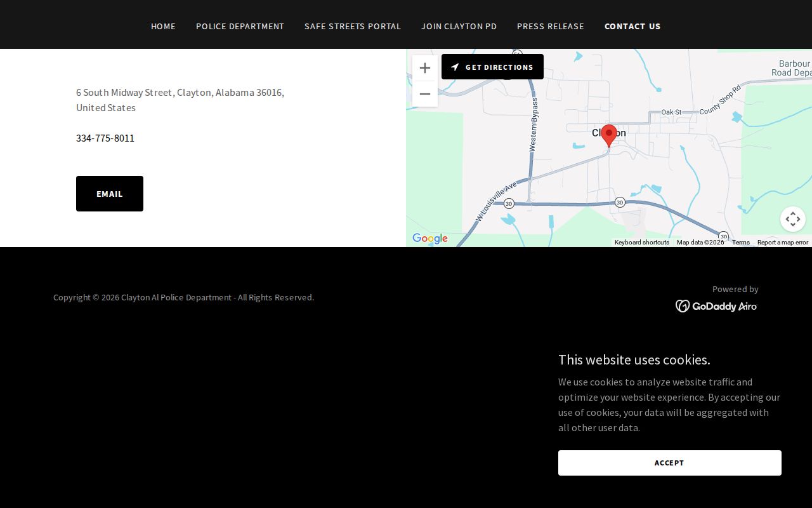812x508 pixels.
Task: Click the County Shop Rd map label
Action: pyautogui.click(x=720, y=100)
